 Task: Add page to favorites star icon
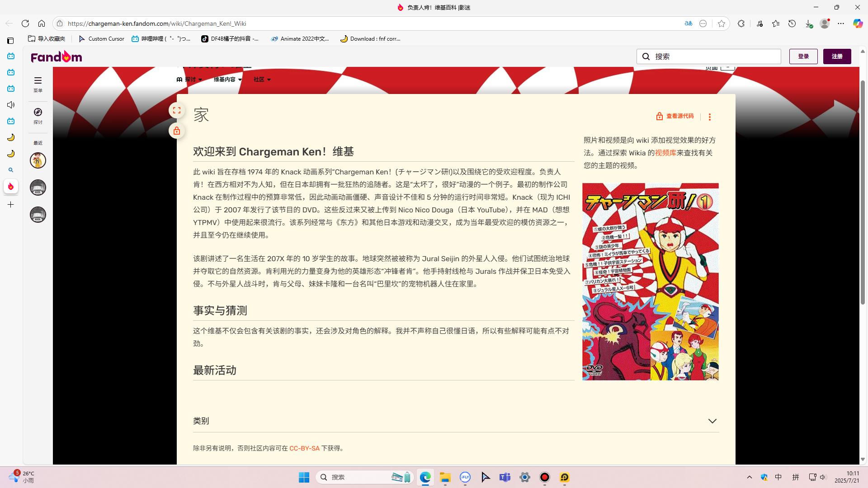click(721, 23)
